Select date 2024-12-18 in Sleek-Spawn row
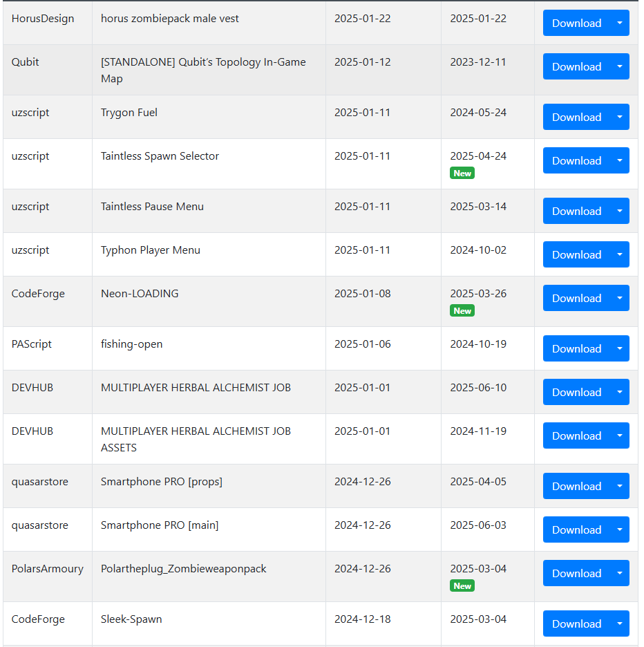Image resolution: width=644 pixels, height=647 pixels. [363, 619]
